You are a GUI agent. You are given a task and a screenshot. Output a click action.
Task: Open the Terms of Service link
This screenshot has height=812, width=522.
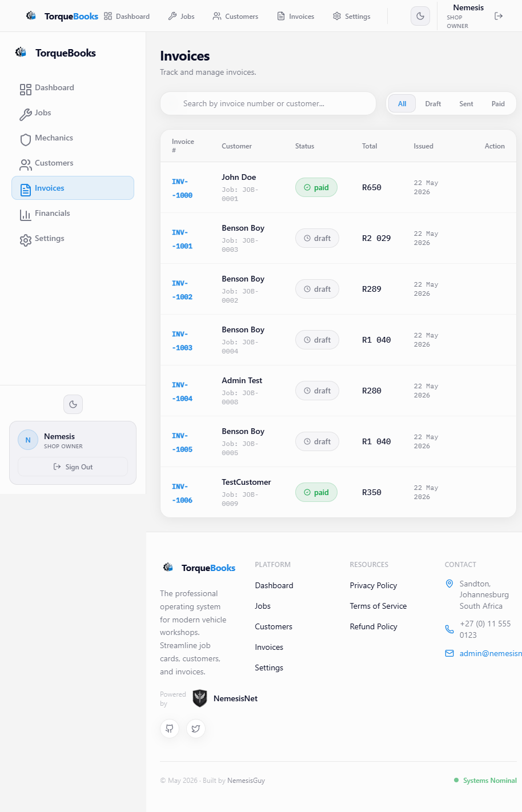(x=378, y=606)
